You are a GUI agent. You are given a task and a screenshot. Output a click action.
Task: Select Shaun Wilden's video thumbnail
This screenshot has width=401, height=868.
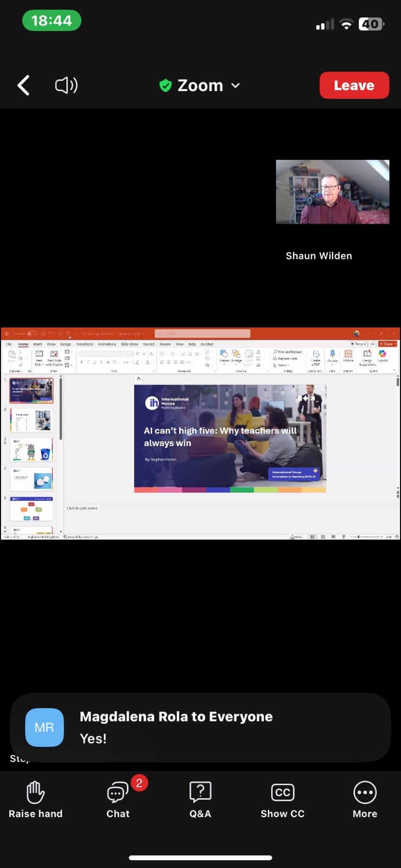click(332, 192)
